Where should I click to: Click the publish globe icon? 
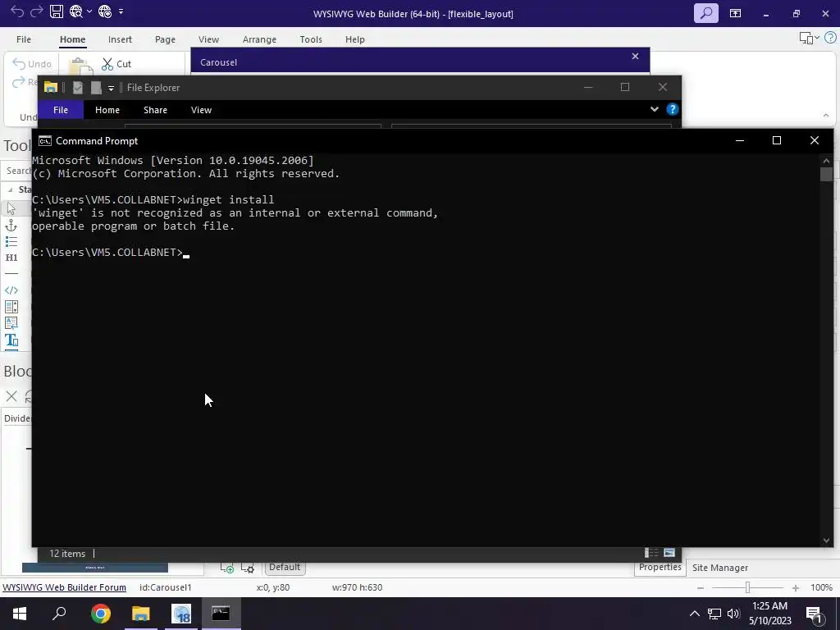[105, 11]
